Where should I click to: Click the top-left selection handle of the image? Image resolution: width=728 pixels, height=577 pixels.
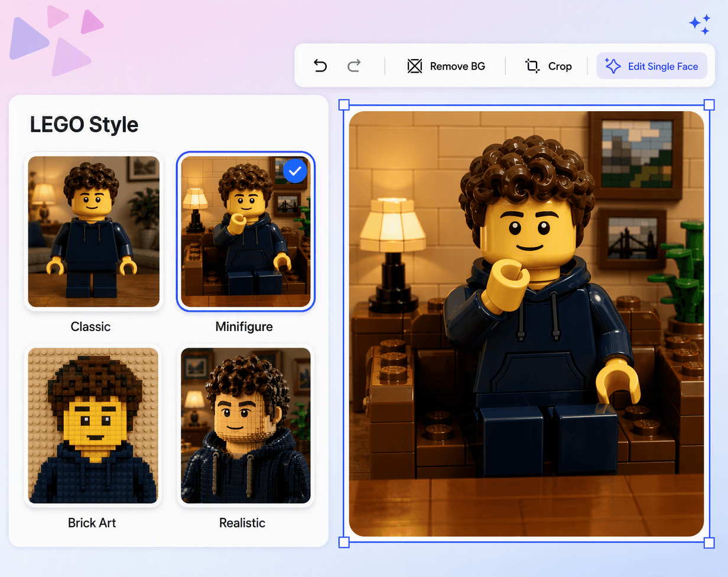coord(344,105)
